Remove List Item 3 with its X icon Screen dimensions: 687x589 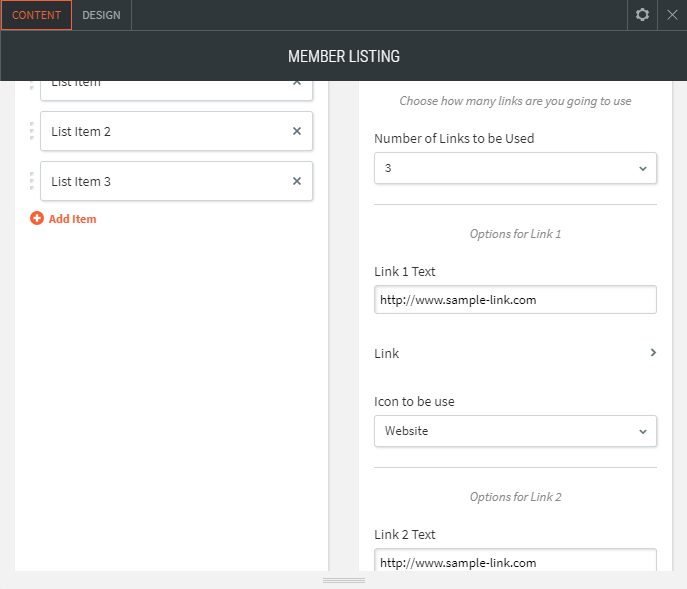click(296, 181)
